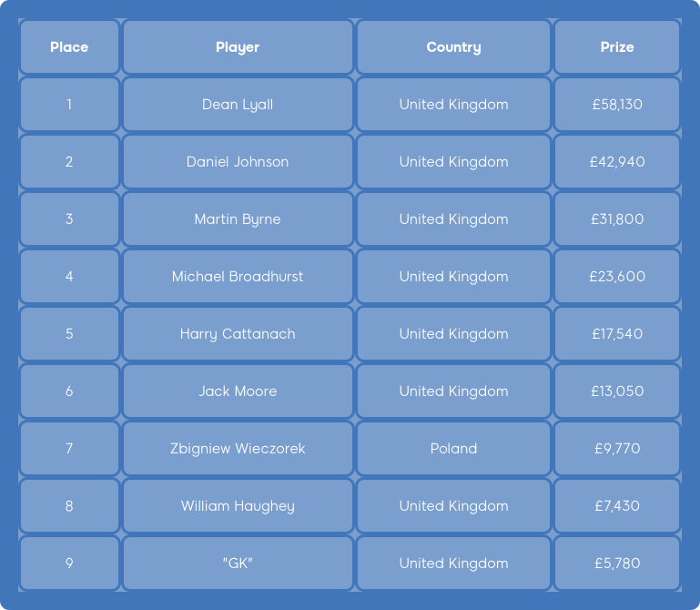Viewport: 700px width, 610px height.
Task: Select the Jack Moore player cell
Action: (x=238, y=391)
